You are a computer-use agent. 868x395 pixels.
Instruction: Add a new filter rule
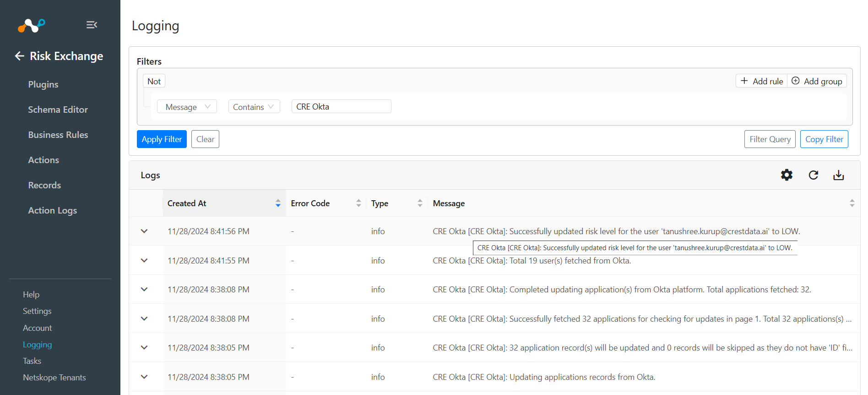tap(762, 81)
